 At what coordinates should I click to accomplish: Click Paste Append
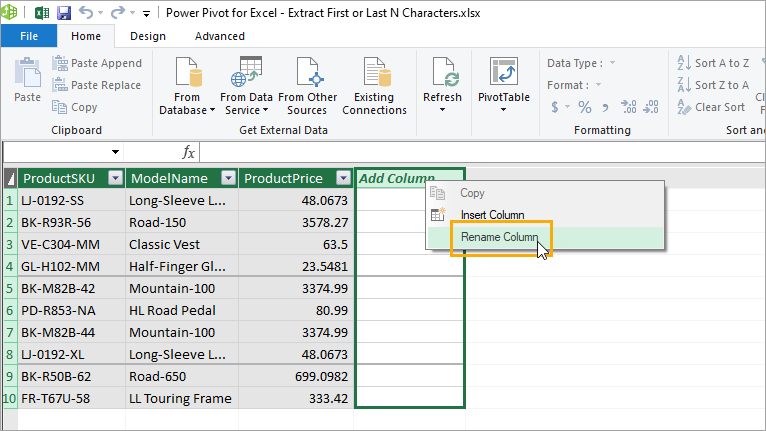(x=97, y=63)
